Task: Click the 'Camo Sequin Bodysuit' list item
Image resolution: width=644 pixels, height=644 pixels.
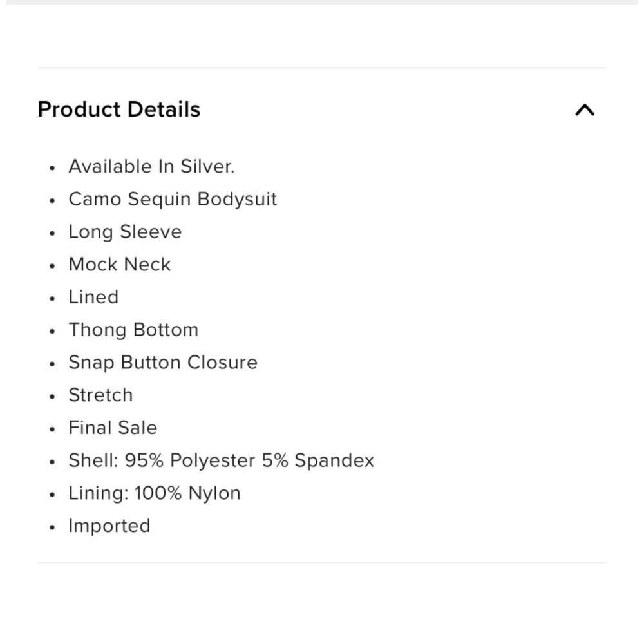Action: [x=173, y=199]
